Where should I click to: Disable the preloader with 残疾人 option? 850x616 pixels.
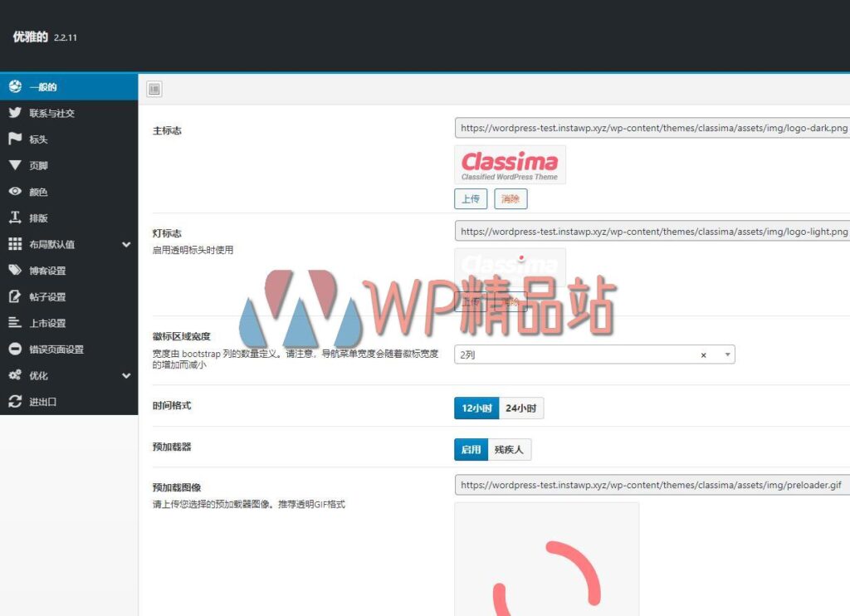tap(509, 450)
